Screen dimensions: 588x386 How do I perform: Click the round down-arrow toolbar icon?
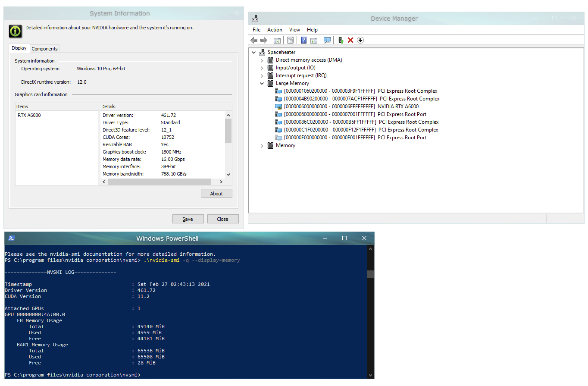360,40
